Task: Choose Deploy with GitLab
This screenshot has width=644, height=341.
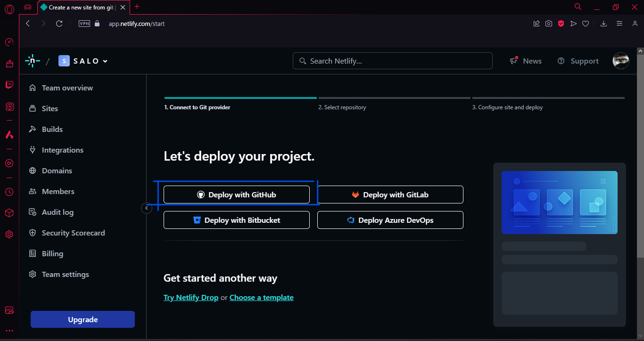Action: click(x=390, y=195)
